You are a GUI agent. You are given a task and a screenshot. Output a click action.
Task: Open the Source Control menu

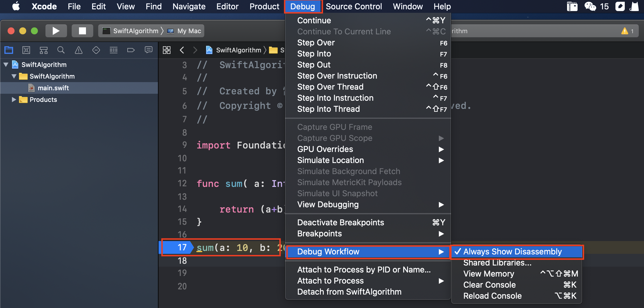pyautogui.click(x=354, y=6)
